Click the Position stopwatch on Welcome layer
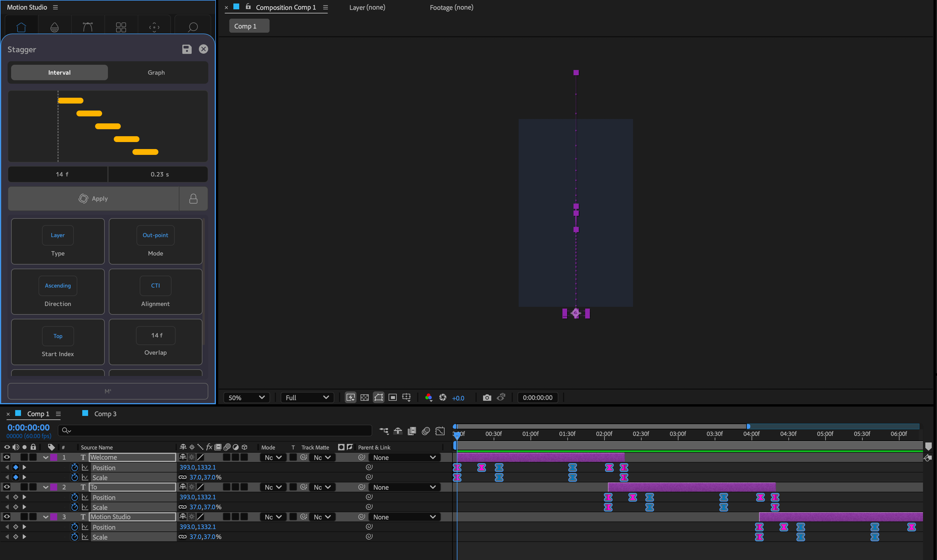The height and width of the screenshot is (560, 937). 75,468
